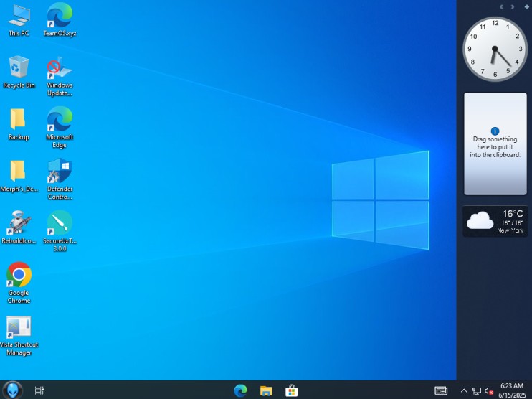Click the analog clock gadget
532x399 pixels.
coord(495,50)
